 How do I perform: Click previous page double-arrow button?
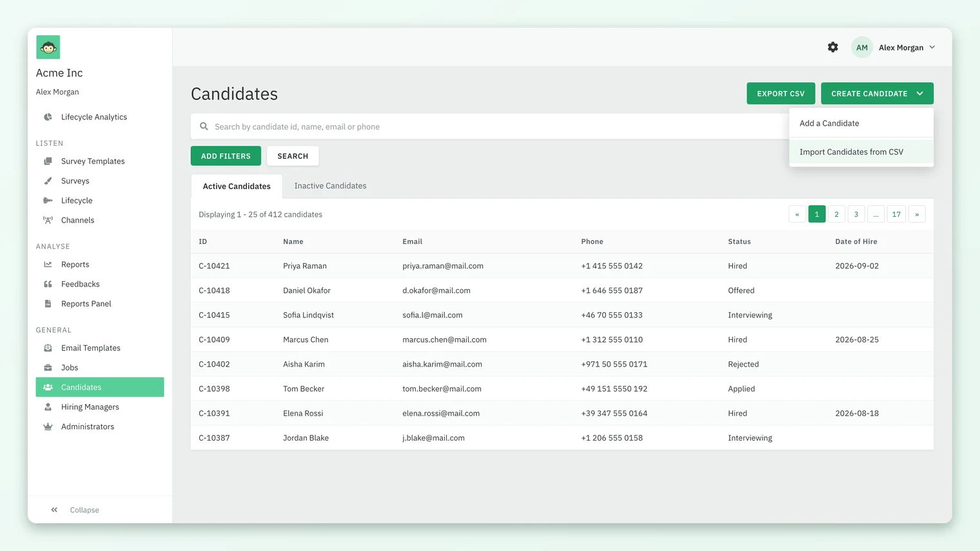tap(797, 214)
